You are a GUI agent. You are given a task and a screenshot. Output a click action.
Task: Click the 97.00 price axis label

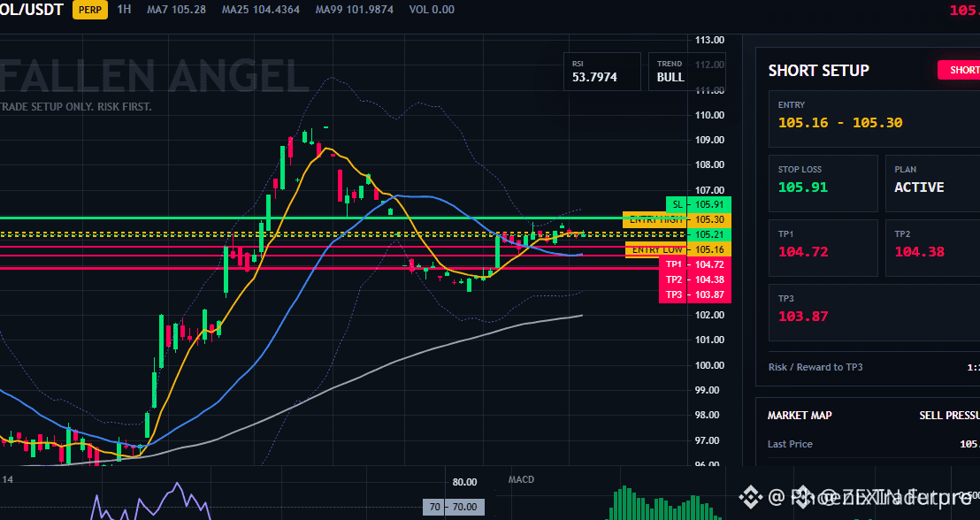click(709, 440)
